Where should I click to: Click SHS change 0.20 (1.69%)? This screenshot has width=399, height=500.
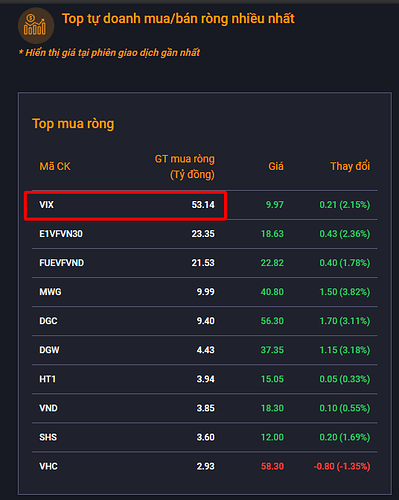(345, 437)
